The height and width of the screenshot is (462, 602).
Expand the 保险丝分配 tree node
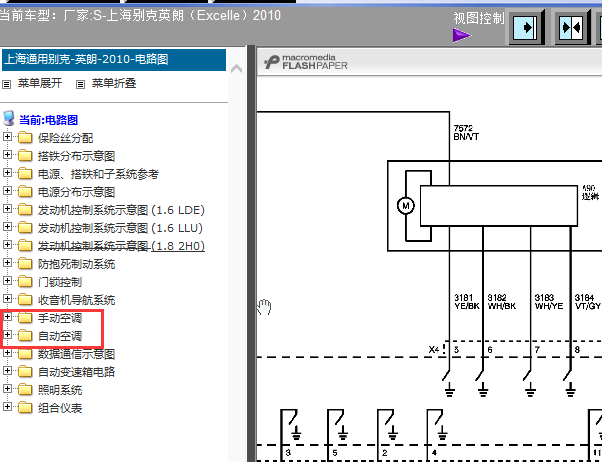click(x=7, y=136)
